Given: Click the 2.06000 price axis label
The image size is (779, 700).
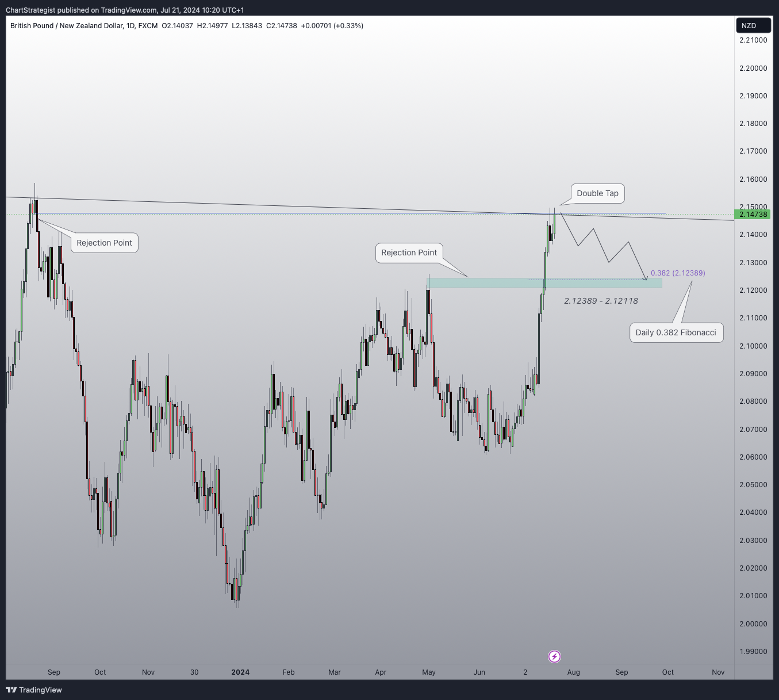Looking at the screenshot, I should 753,457.
